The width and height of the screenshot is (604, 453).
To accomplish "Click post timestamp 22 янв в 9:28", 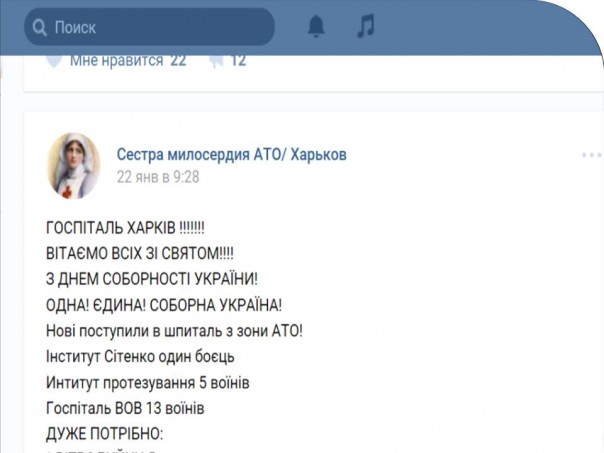I will (x=158, y=177).
